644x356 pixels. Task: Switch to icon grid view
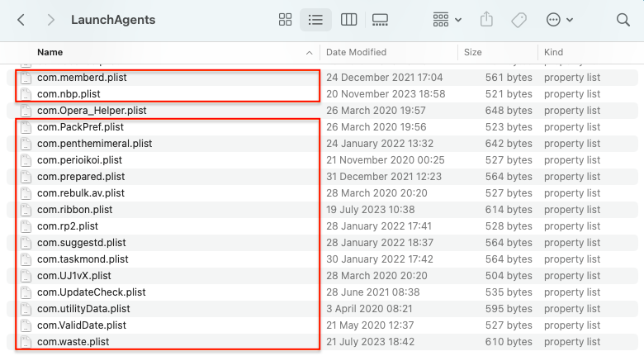(x=285, y=20)
